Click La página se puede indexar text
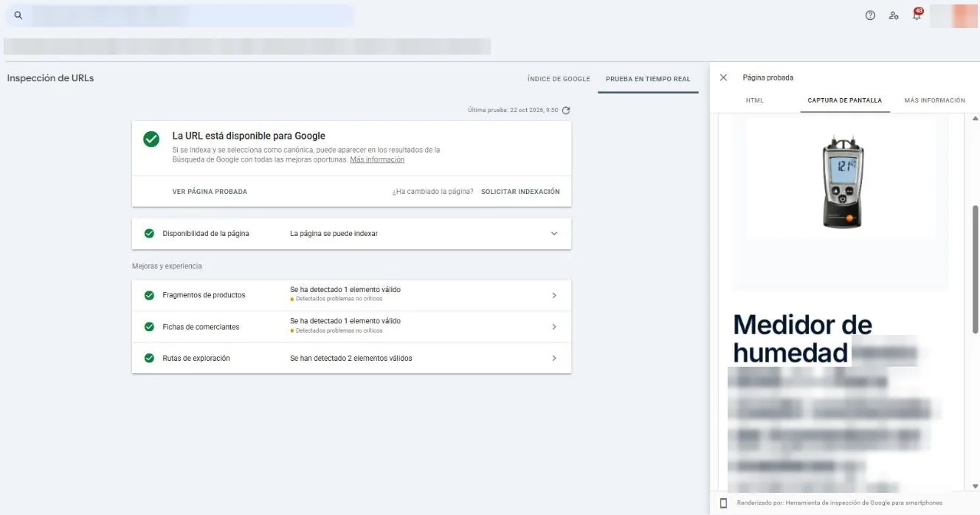This screenshot has height=515, width=980. (334, 234)
